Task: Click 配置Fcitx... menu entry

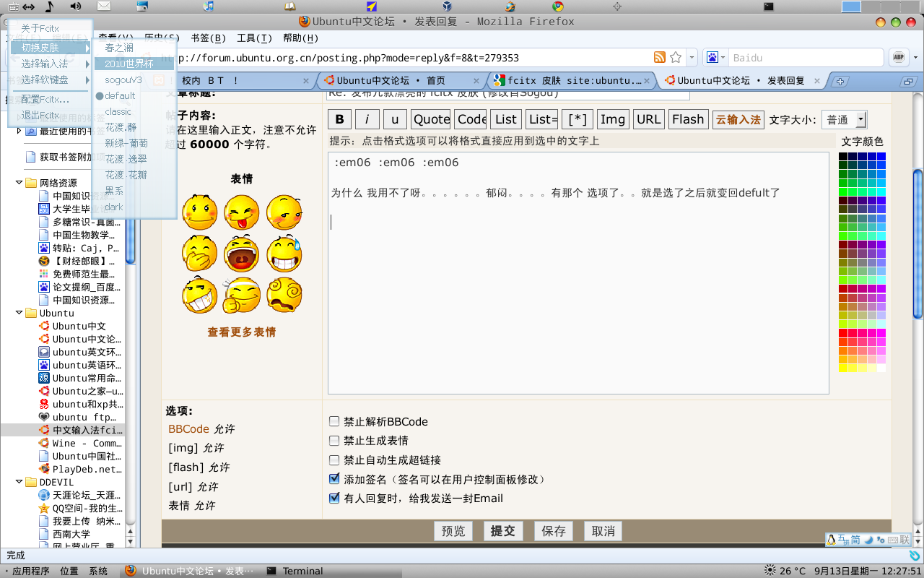Action: [50, 99]
